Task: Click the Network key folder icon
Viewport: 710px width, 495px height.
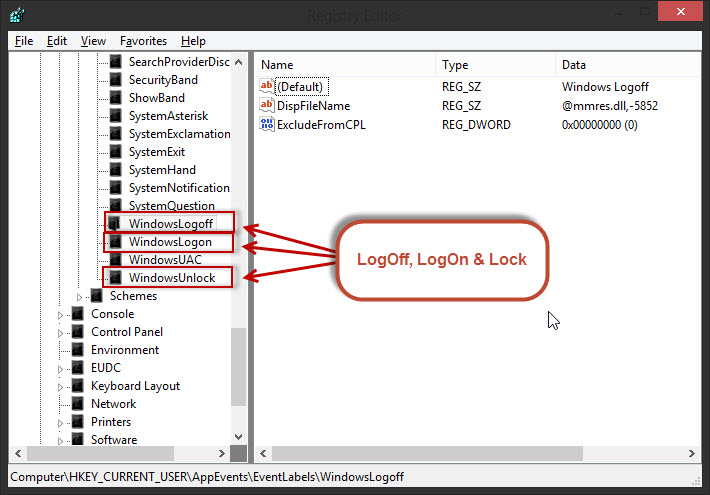Action: (78, 404)
